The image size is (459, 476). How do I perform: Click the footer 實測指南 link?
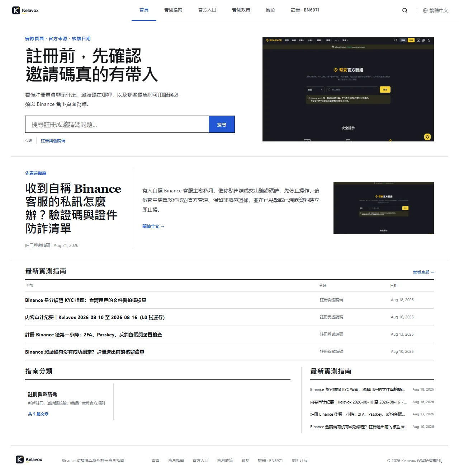[x=176, y=461]
